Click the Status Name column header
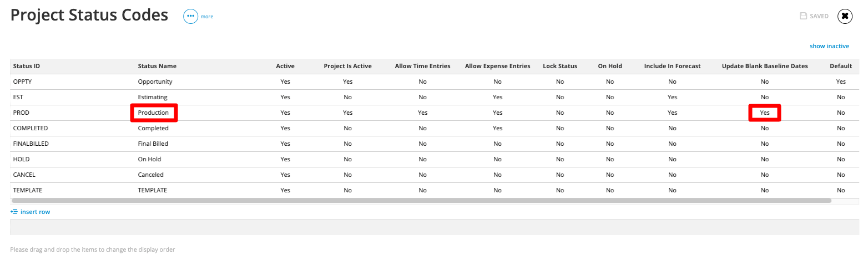Image resolution: width=868 pixels, height=260 pixels. [x=157, y=66]
